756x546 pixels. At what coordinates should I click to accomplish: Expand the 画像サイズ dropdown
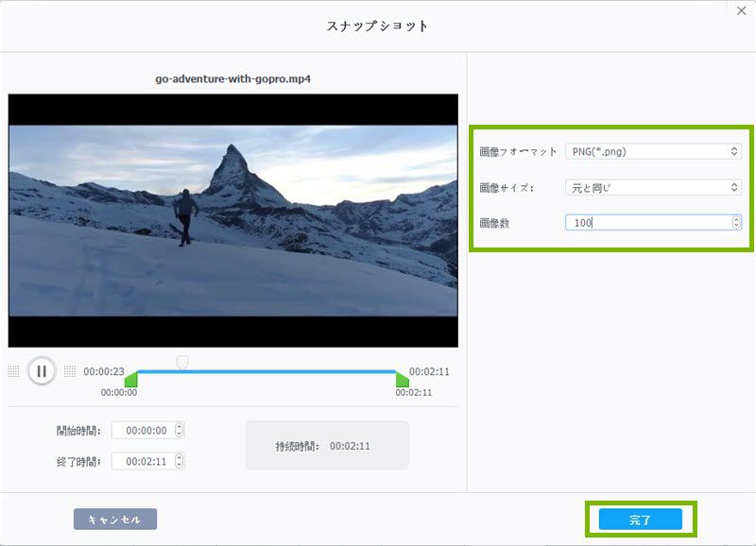[653, 188]
